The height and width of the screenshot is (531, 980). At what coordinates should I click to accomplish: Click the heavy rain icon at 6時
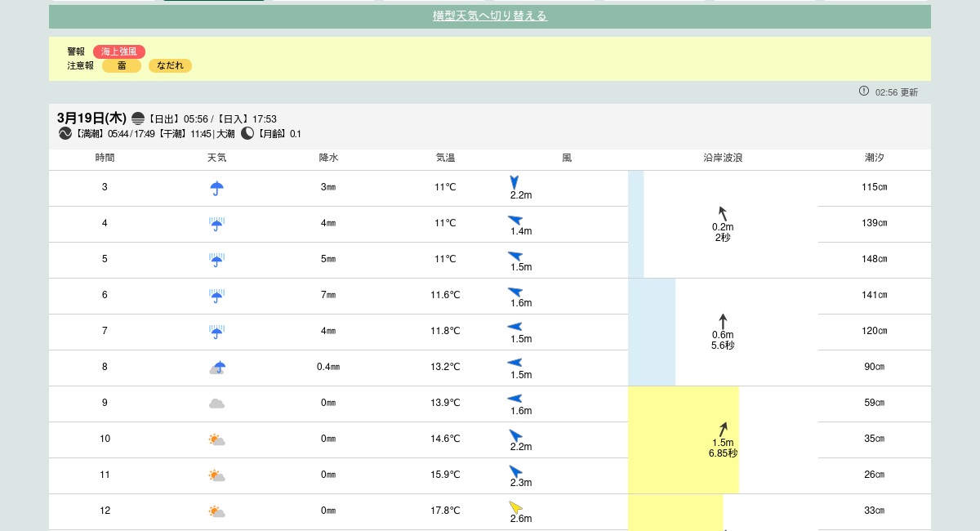click(x=216, y=296)
